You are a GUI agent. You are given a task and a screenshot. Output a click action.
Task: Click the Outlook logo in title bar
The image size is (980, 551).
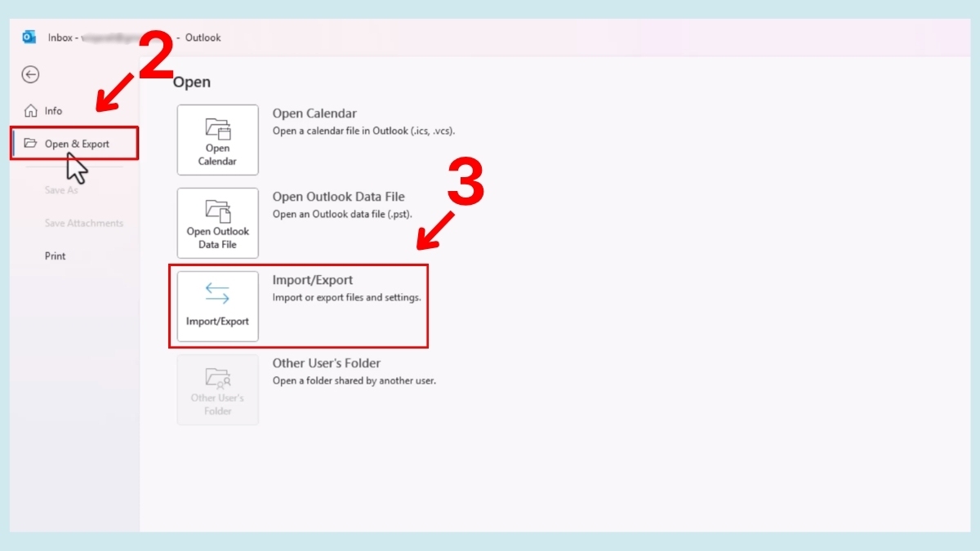(x=29, y=37)
